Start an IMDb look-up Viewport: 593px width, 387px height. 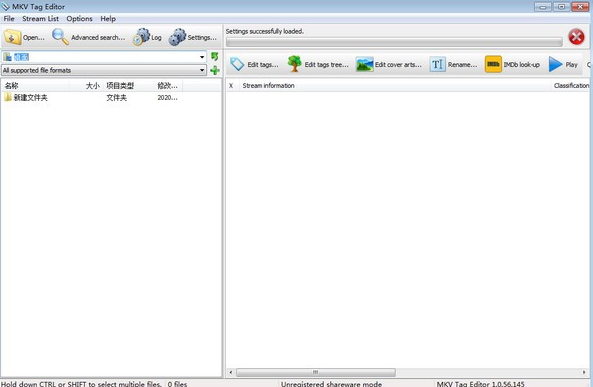pyautogui.click(x=512, y=65)
